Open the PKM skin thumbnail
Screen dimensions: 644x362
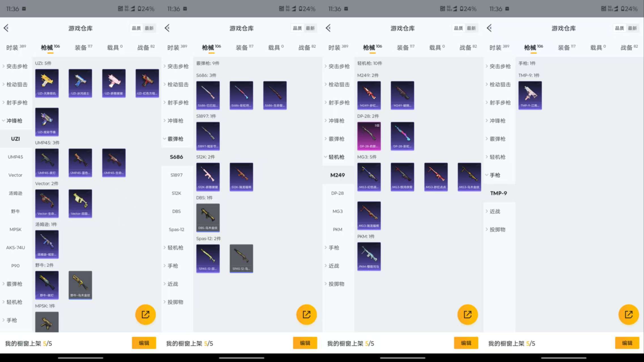(369, 256)
